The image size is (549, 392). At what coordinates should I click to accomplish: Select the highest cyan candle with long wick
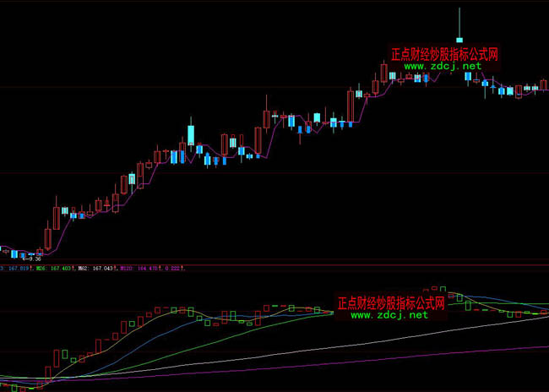(459, 39)
